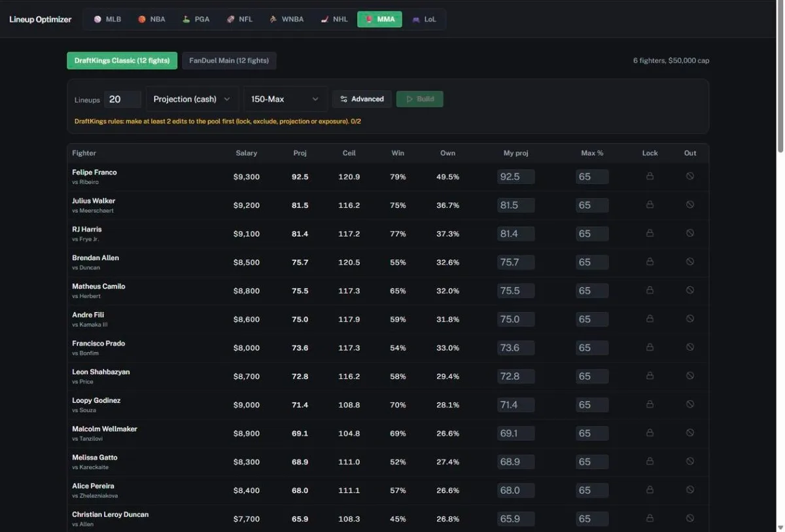Switch to the NFL tab
The width and height of the screenshot is (785, 532).
(239, 19)
